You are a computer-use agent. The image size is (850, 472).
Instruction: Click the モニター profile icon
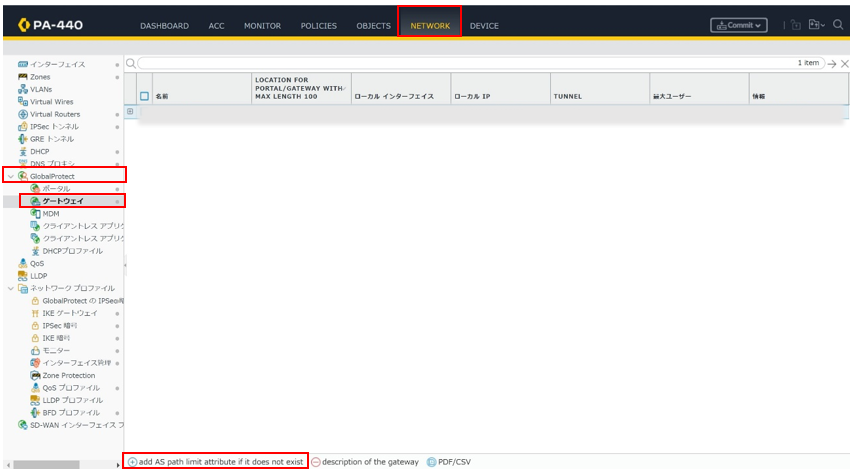click(35, 351)
